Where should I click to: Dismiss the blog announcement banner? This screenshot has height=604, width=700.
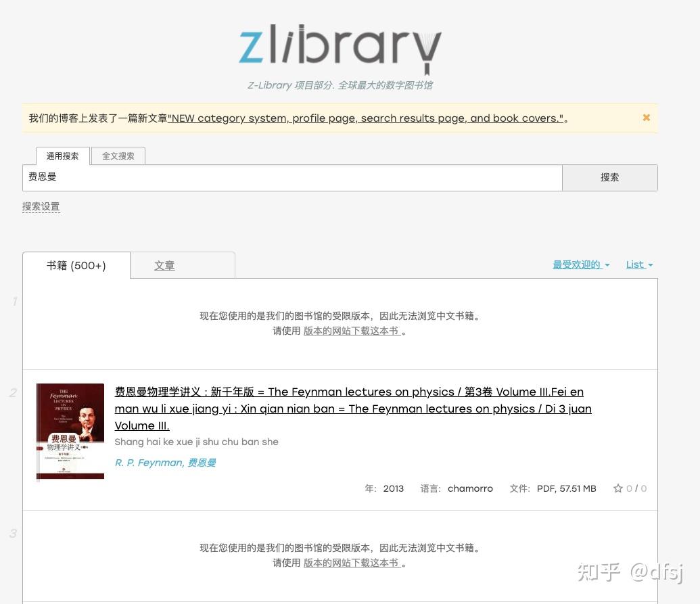pos(646,117)
